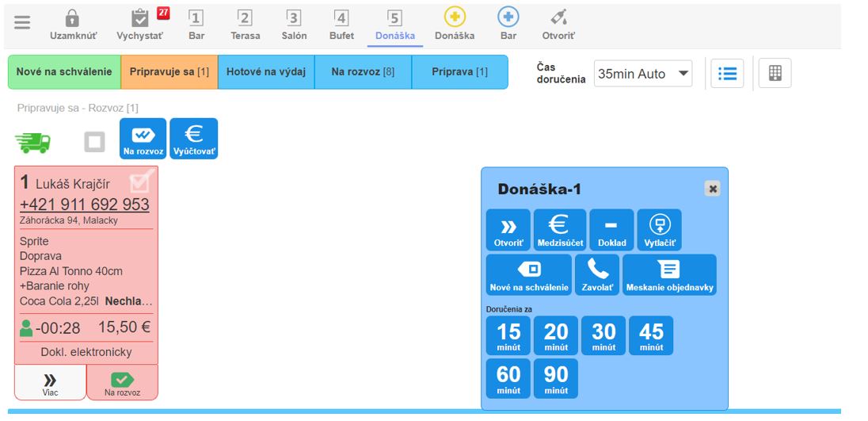The width and height of the screenshot is (868, 421).
Task: Open the Na rozvoz [8] tab
Action: pyautogui.click(x=363, y=72)
